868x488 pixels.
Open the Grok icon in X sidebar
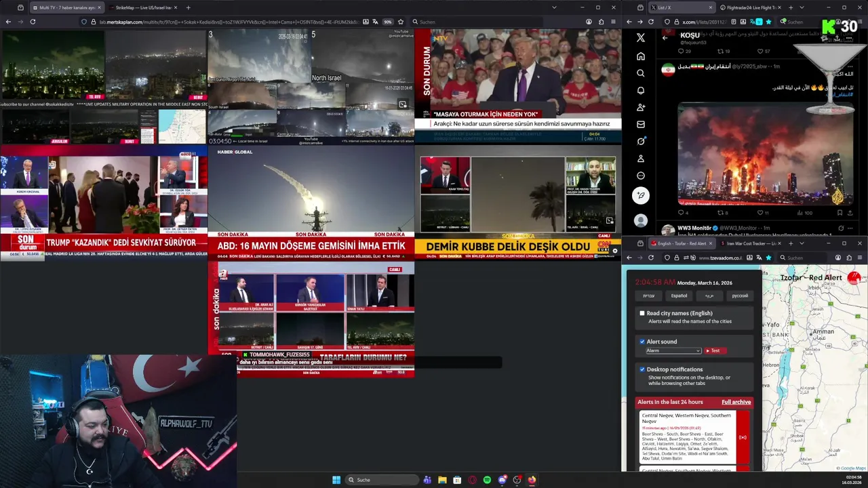641,141
